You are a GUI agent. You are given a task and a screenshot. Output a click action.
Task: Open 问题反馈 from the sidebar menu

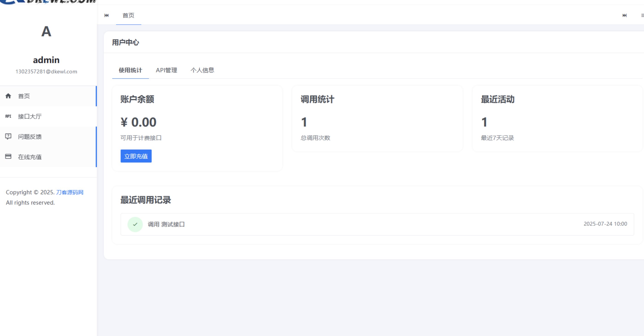pos(30,137)
